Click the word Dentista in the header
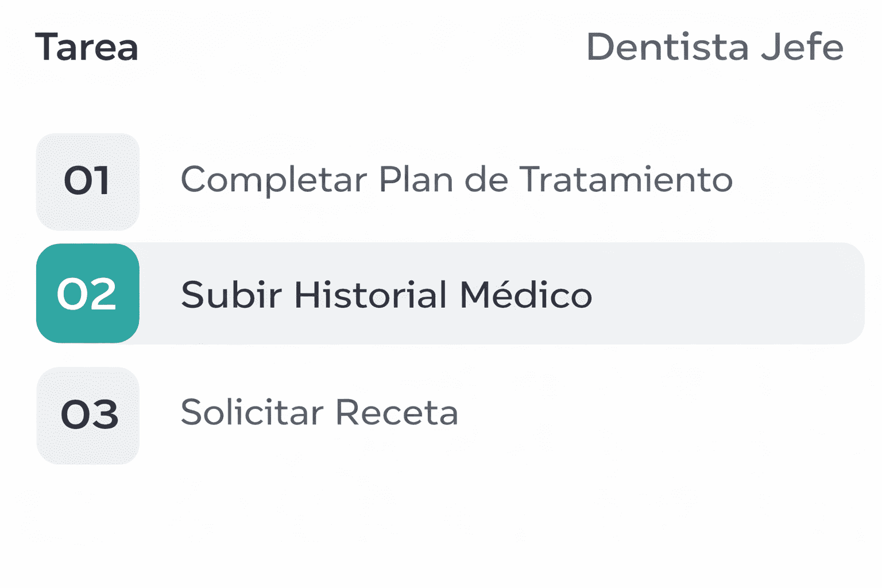 pos(667,47)
